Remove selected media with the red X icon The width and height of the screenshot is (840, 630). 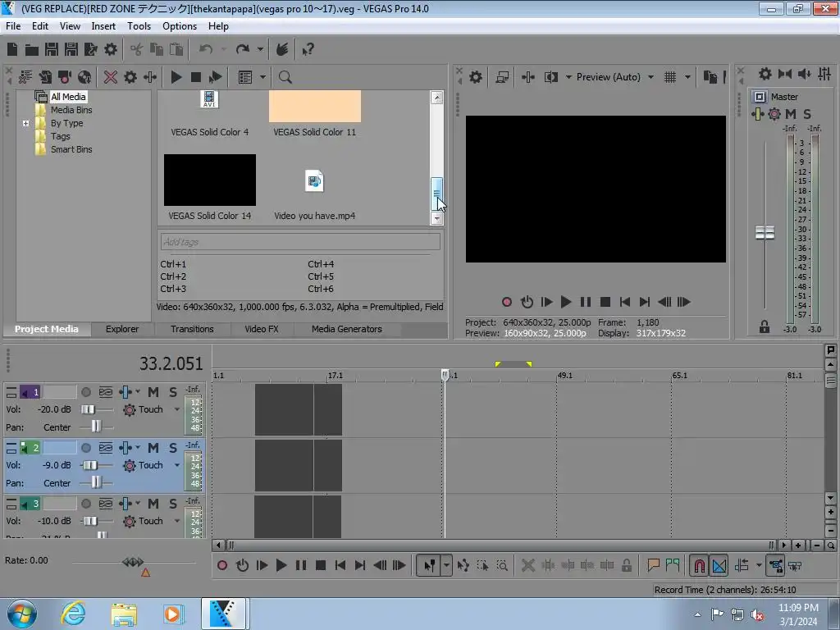pos(111,77)
